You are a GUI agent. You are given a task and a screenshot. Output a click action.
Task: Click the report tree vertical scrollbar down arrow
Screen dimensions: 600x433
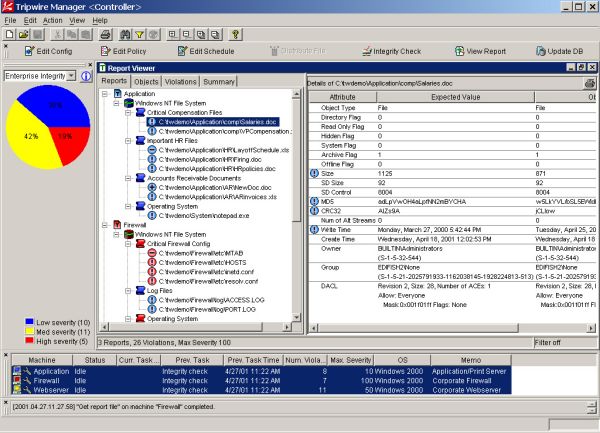pyautogui.click(x=296, y=317)
